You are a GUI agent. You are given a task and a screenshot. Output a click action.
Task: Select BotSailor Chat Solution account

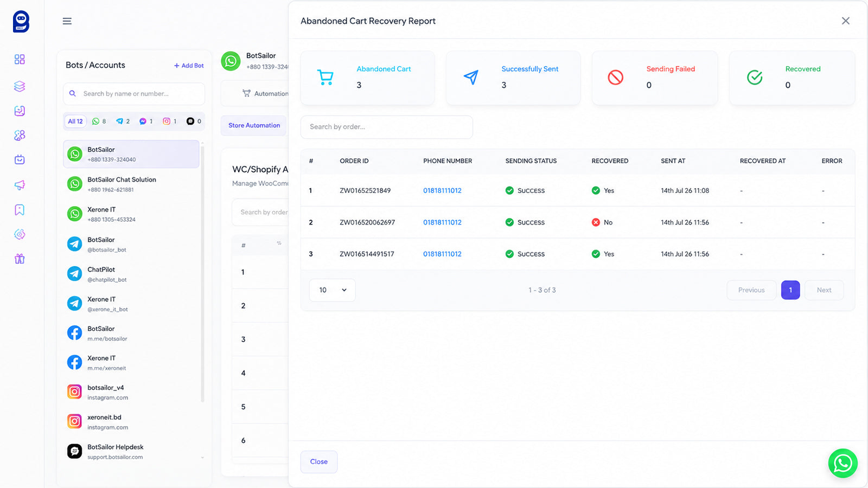pos(131,184)
